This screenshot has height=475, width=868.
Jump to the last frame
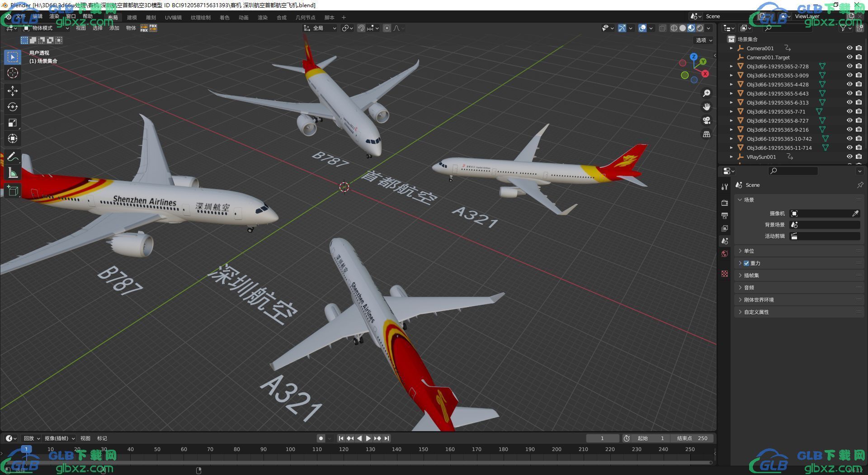pyautogui.click(x=387, y=438)
